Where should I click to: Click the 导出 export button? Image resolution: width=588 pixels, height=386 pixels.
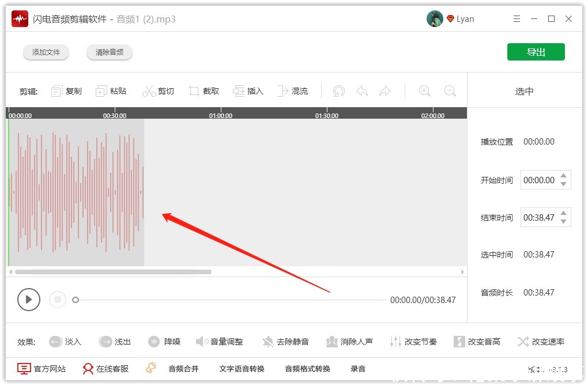click(x=536, y=51)
